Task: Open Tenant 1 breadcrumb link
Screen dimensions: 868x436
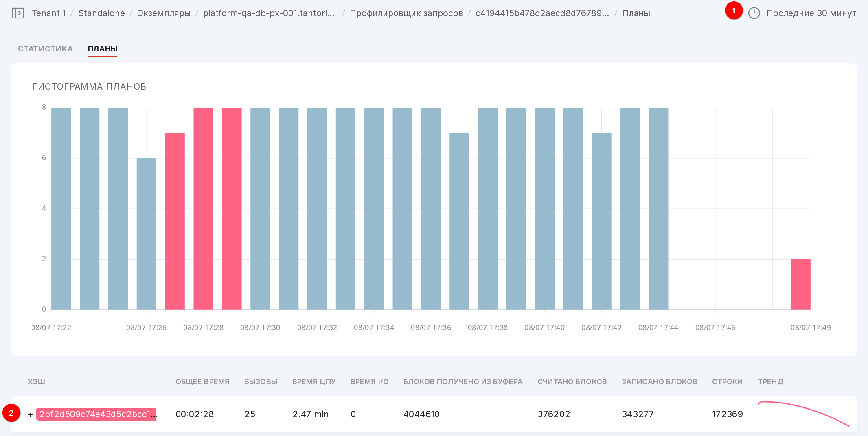Action: pyautogui.click(x=48, y=13)
